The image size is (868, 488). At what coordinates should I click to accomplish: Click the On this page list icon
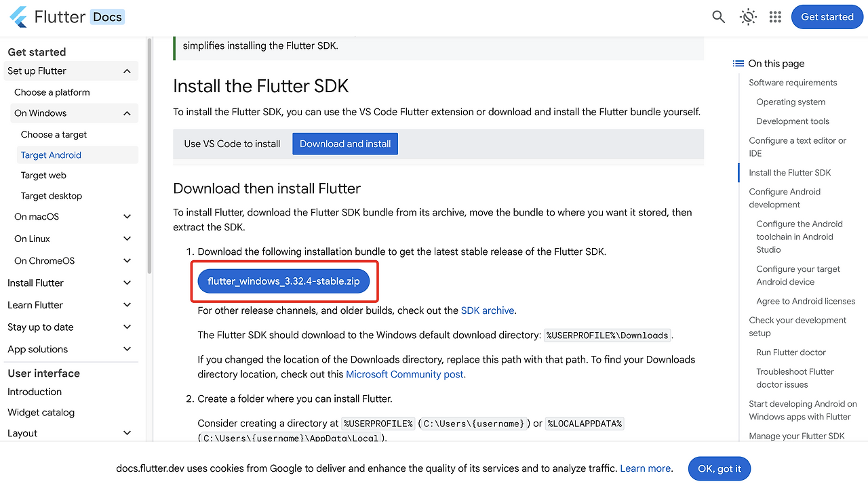coord(738,64)
